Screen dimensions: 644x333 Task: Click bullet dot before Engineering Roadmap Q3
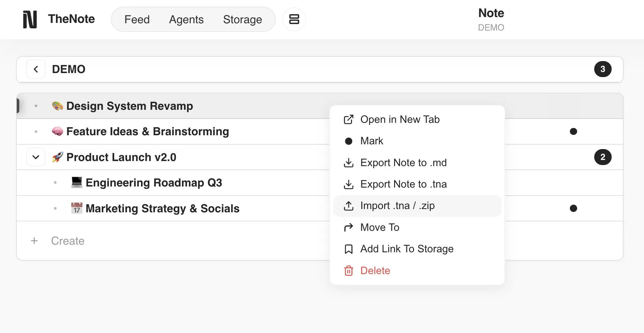(x=55, y=182)
